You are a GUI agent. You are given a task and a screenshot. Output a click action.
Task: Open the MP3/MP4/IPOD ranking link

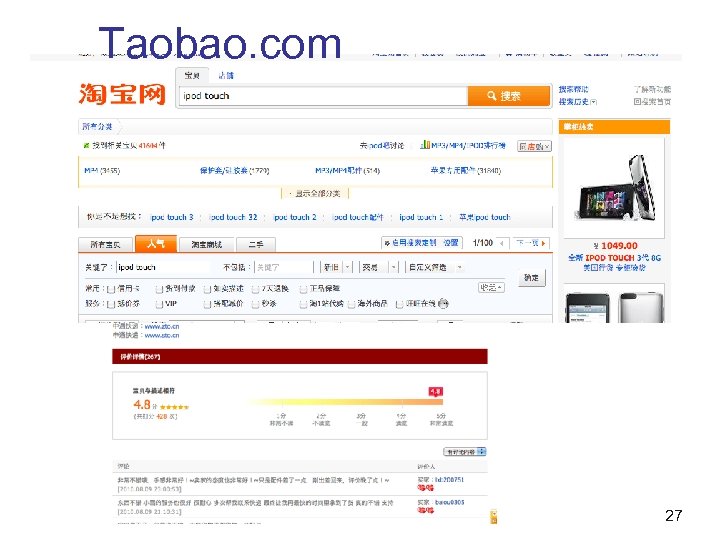[x=468, y=145]
